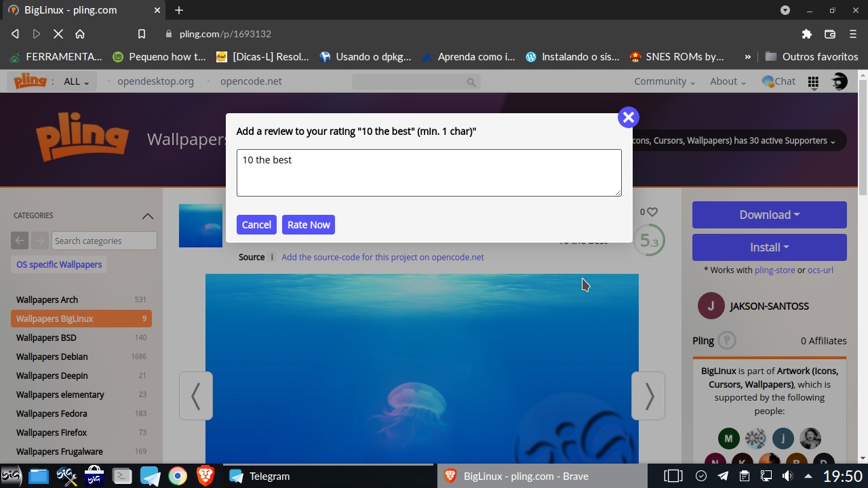The height and width of the screenshot is (488, 868).
Task: Open the '[Dicas-L] Resol...' bookmark
Action: point(262,57)
